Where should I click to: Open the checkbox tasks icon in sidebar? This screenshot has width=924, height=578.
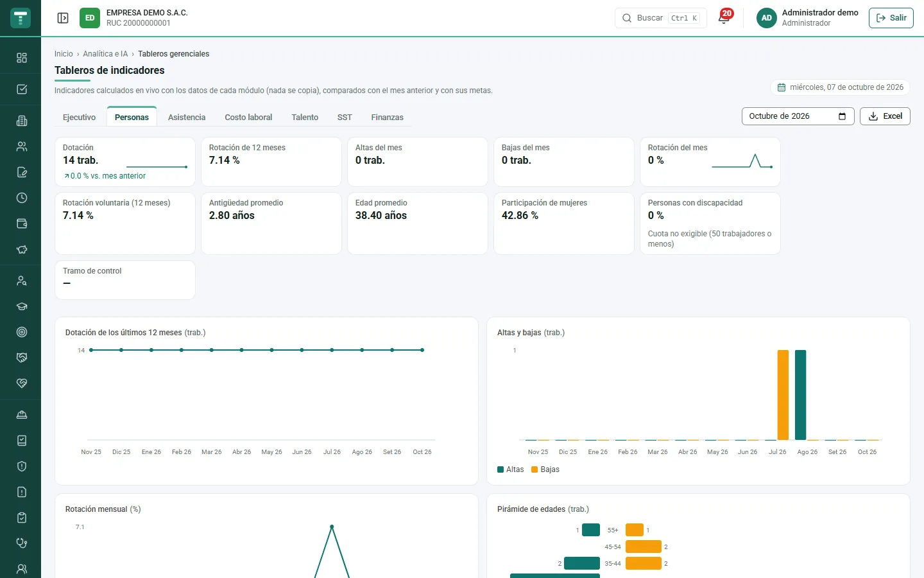pyautogui.click(x=22, y=89)
